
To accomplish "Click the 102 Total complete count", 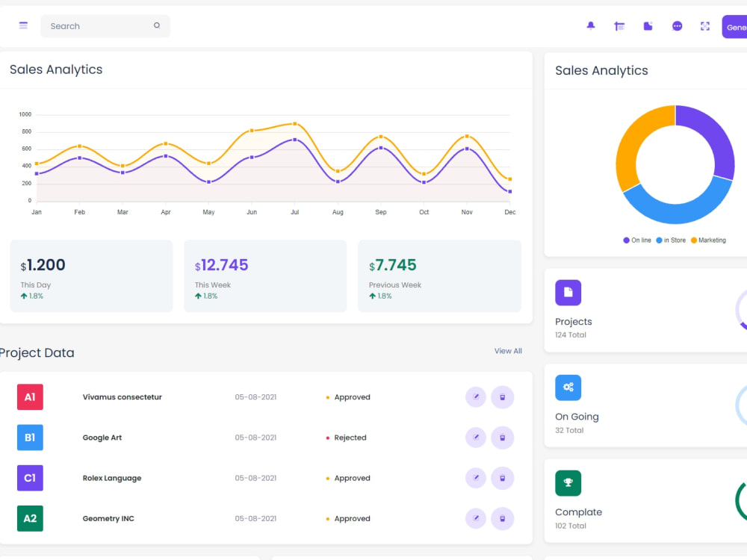I will [570, 526].
